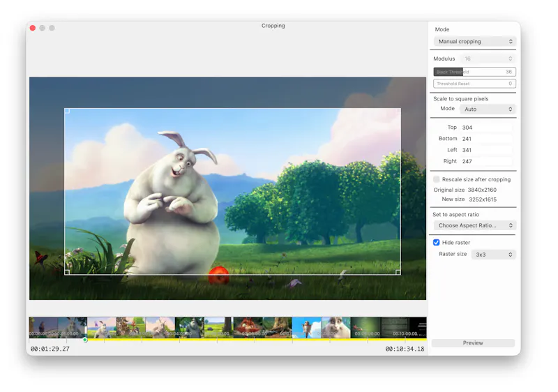Image resolution: width=558 pixels, height=392 pixels.
Task: Click the bottom-left crop corner handle
Action: 67,272
